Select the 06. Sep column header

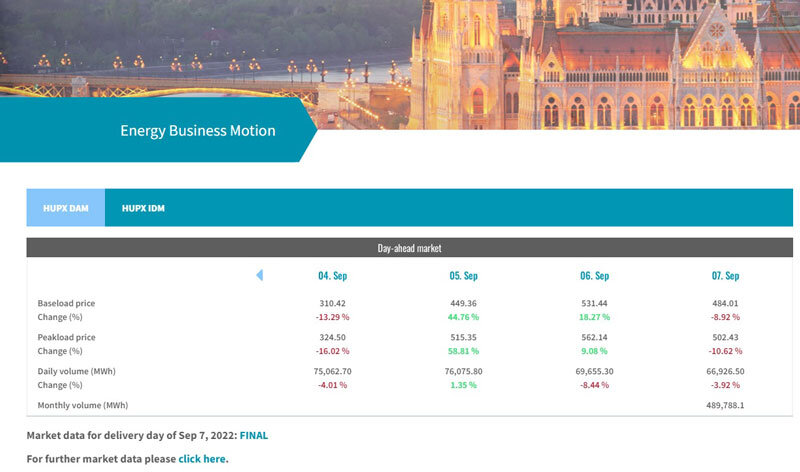tap(595, 275)
